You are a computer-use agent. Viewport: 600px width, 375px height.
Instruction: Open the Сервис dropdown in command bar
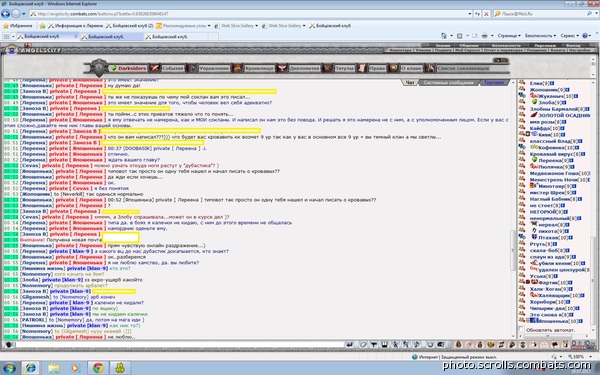pyautogui.click(x=569, y=36)
